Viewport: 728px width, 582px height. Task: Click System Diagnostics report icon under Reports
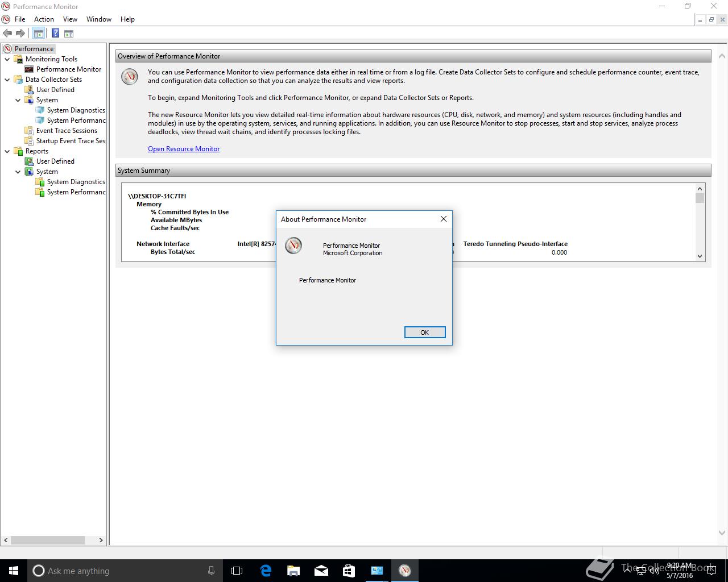(x=40, y=182)
